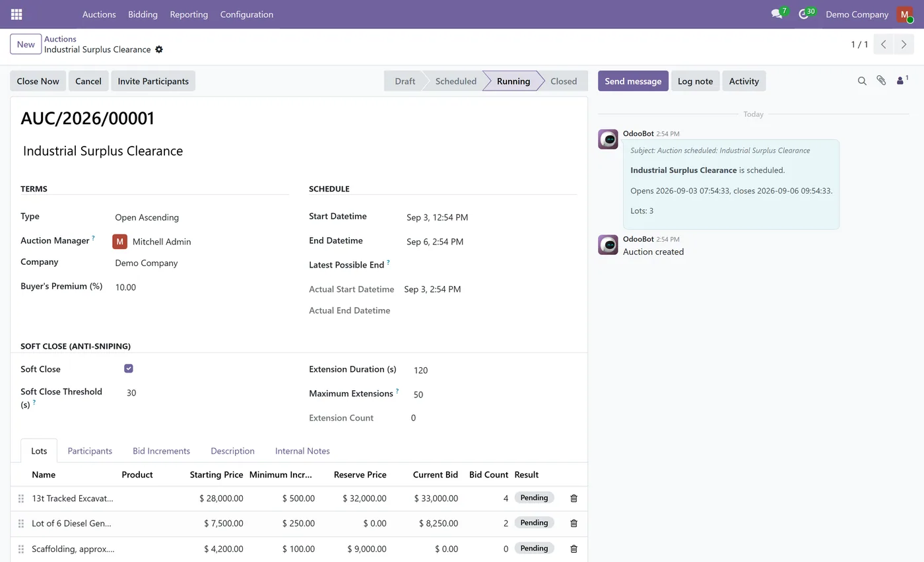
Task: Follow the Auctions breadcrumb link
Action: click(60, 39)
